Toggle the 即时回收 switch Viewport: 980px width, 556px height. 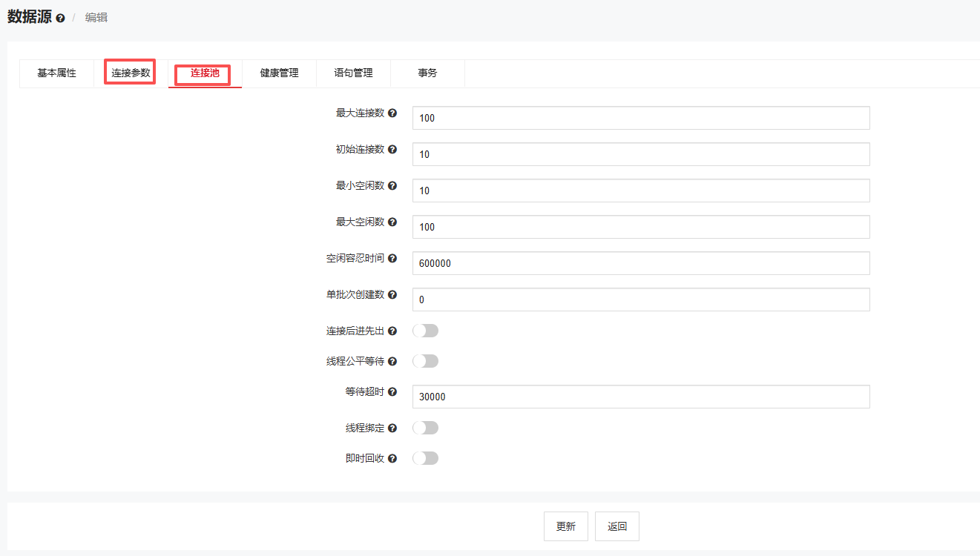[426, 458]
